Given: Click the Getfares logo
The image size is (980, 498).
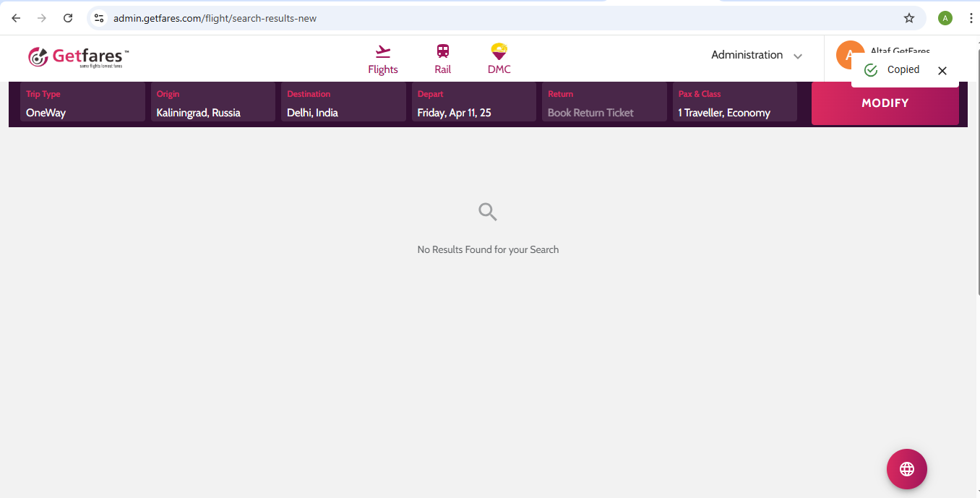Looking at the screenshot, I should point(78,57).
